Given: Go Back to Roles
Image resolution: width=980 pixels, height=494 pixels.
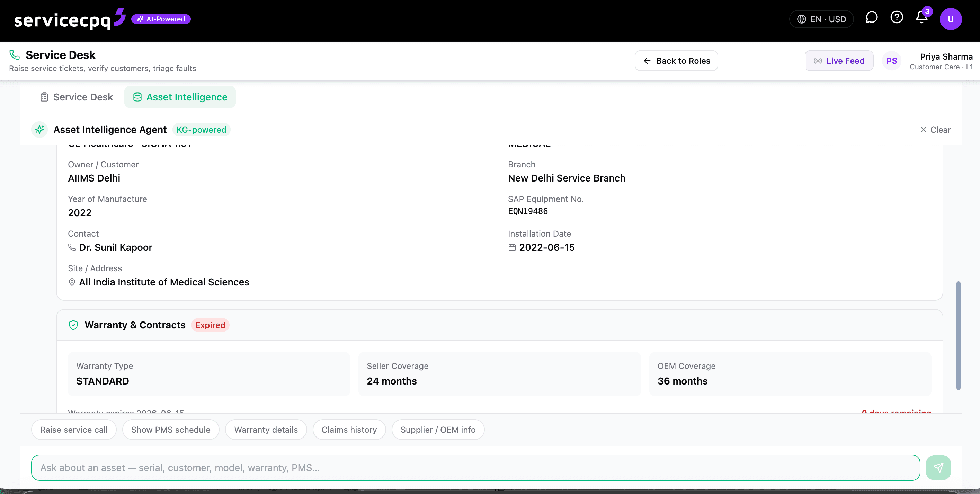Looking at the screenshot, I should point(676,61).
